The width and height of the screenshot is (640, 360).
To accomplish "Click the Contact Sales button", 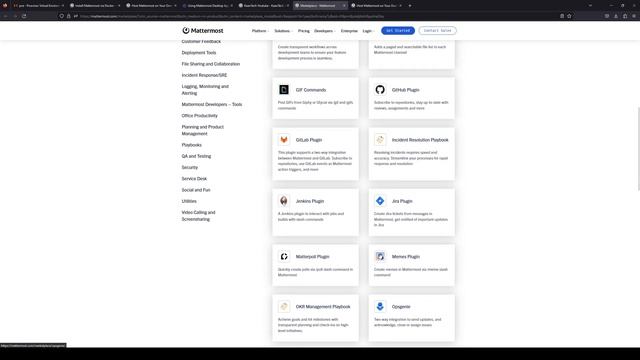I will 437,31.
